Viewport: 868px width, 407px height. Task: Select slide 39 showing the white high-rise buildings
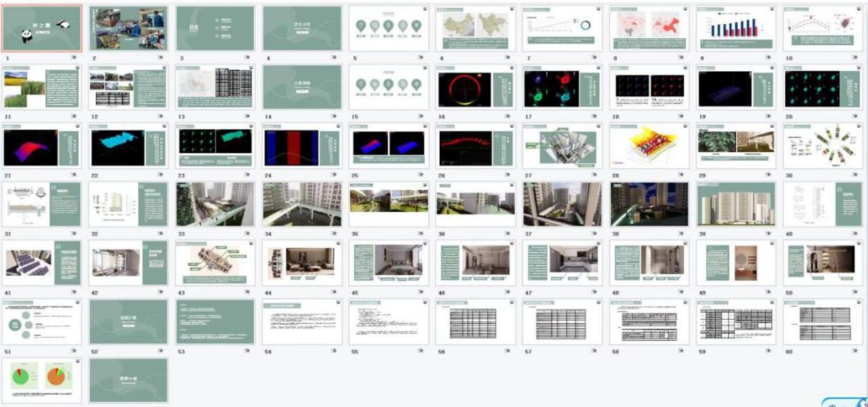tap(736, 203)
